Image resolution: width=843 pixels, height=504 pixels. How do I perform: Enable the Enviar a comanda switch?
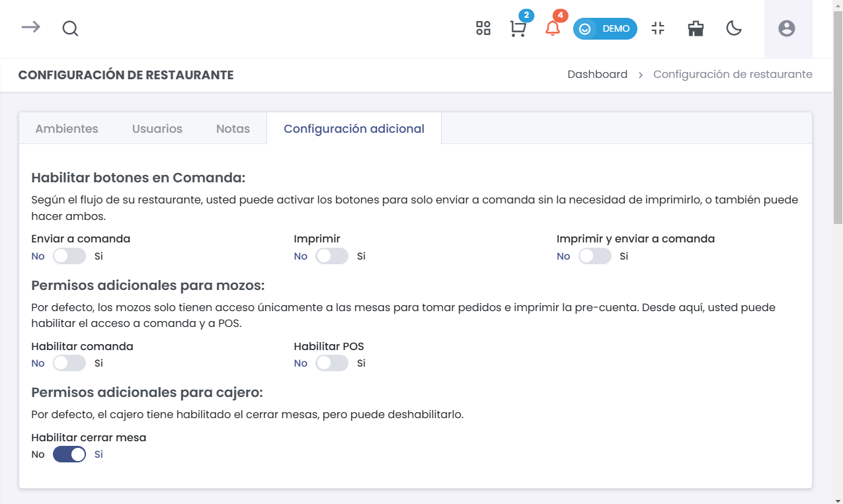[x=69, y=256]
